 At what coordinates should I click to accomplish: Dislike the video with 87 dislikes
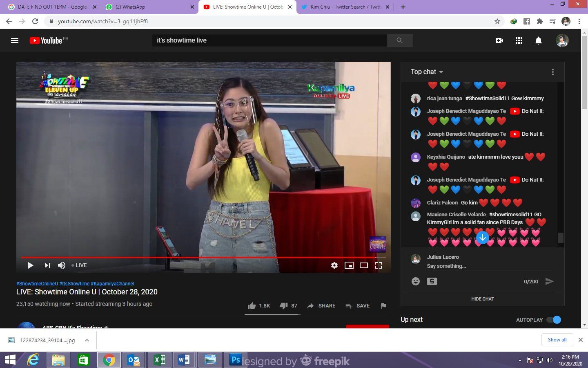coord(288,306)
